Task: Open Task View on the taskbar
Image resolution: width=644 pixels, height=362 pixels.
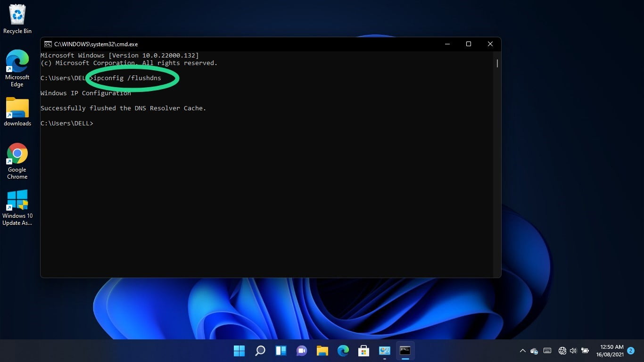Action: tap(281, 351)
